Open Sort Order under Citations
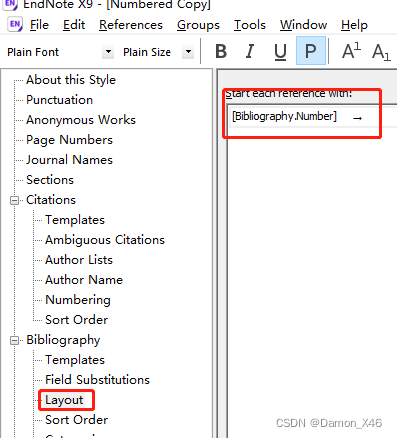This screenshot has height=438, width=397. click(x=76, y=320)
